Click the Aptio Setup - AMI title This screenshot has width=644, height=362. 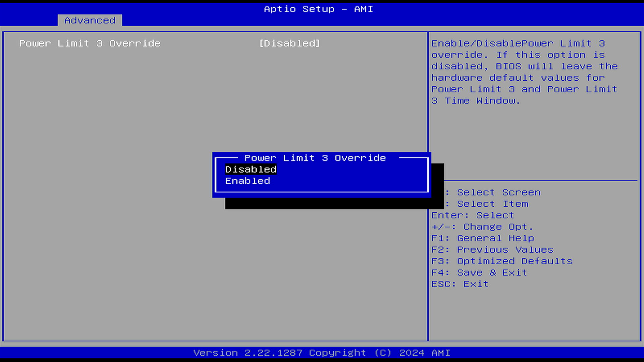(318, 9)
